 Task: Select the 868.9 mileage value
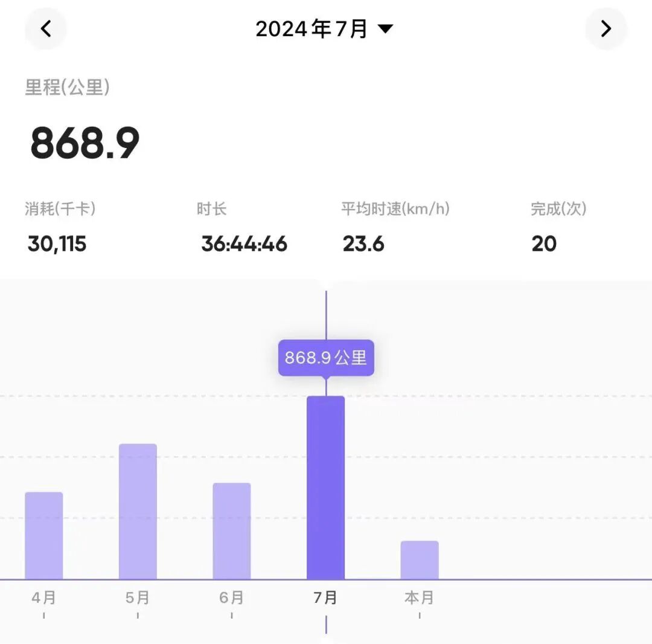(x=85, y=142)
